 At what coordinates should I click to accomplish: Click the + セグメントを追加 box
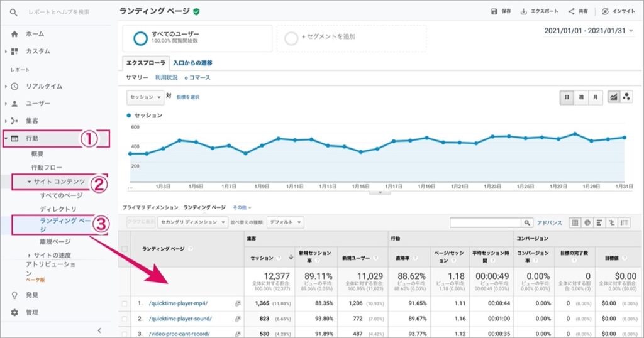pyautogui.click(x=352, y=38)
